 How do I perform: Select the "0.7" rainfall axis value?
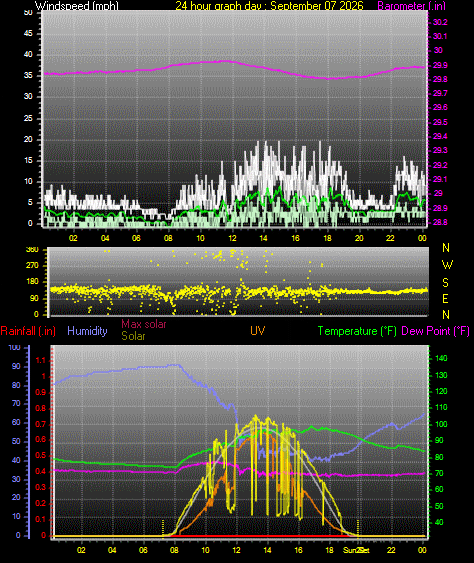click(x=41, y=424)
